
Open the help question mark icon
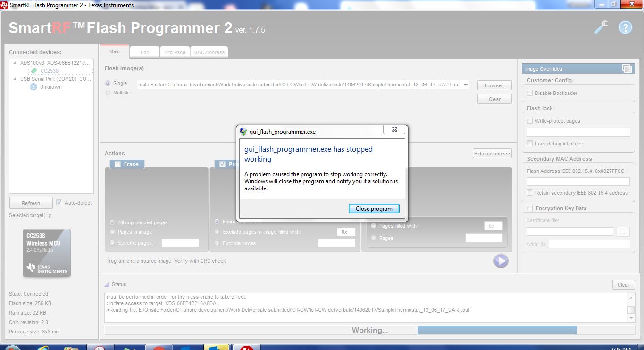coord(625,27)
